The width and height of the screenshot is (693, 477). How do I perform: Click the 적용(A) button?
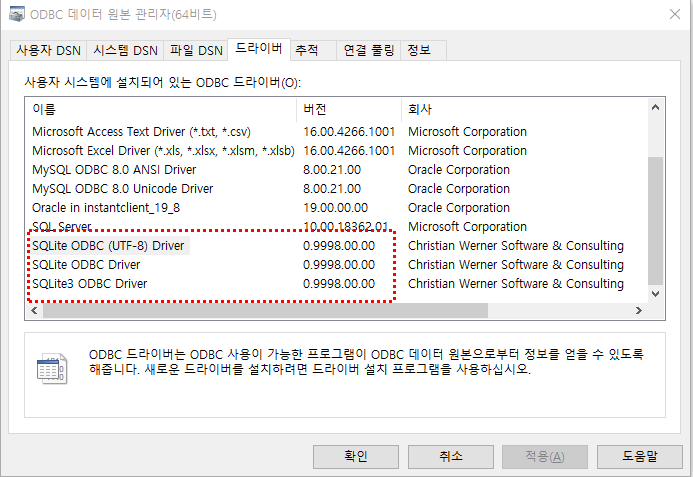pos(545,456)
